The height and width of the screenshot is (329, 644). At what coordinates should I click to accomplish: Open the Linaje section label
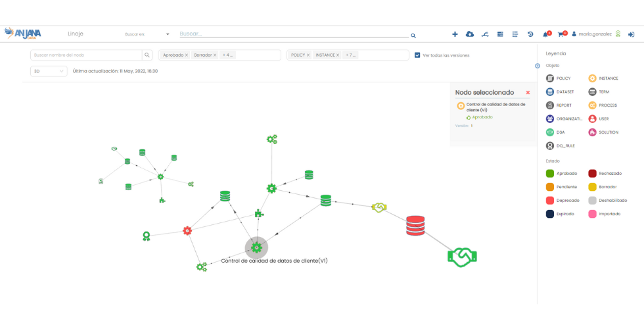[x=76, y=34]
